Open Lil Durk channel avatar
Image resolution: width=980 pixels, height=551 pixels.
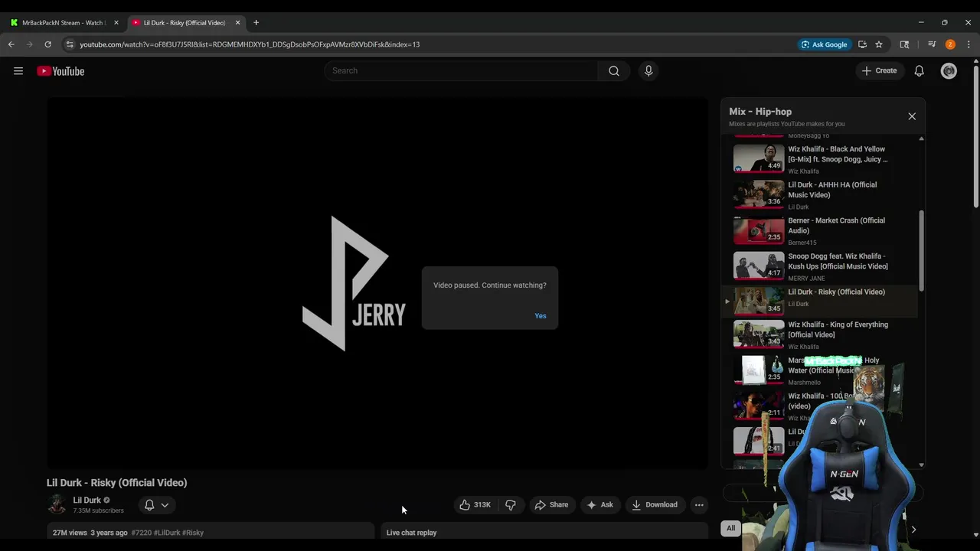(57, 504)
